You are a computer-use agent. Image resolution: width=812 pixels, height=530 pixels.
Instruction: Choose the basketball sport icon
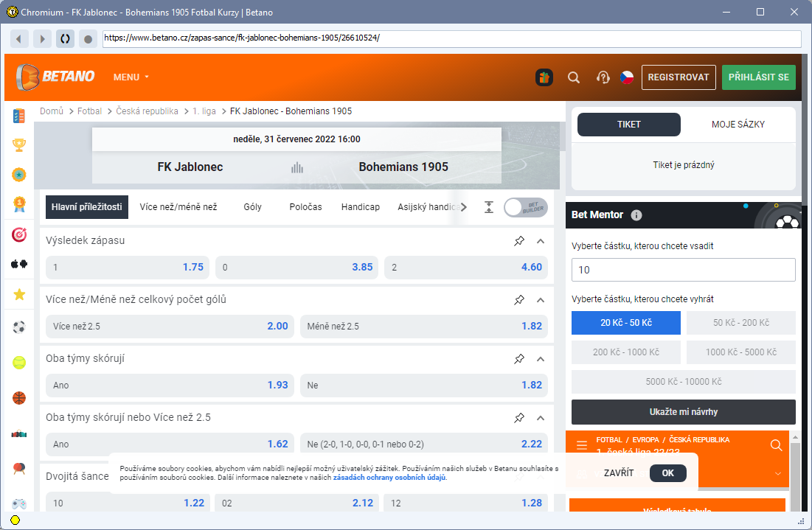point(19,398)
